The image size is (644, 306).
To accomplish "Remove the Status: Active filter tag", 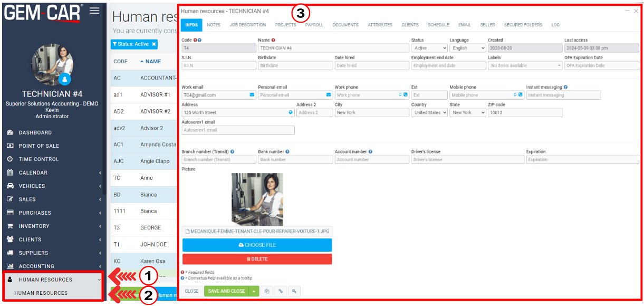I will tap(154, 44).
